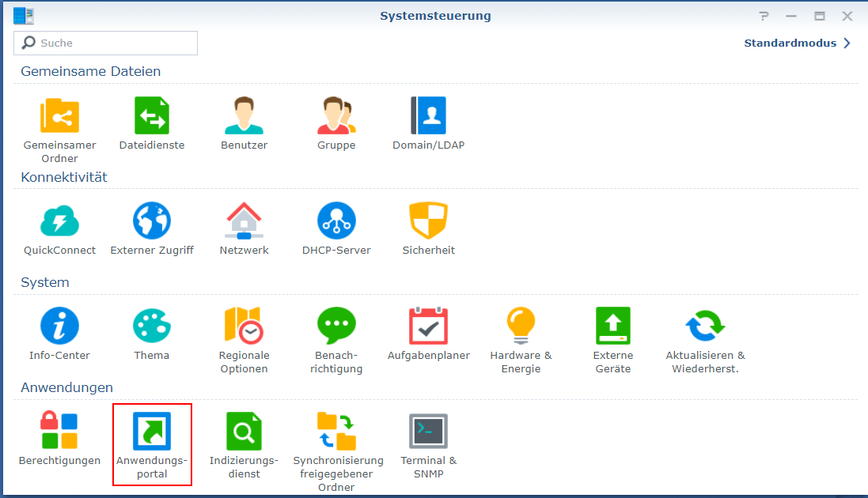Open Benachrichtigung settings
Viewport: 868px width, 498px height.
tap(335, 326)
